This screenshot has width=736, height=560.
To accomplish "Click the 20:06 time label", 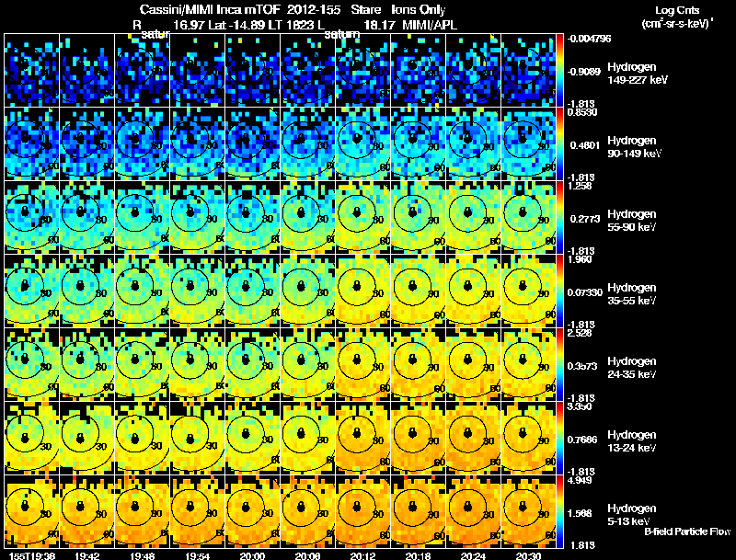I will [x=307, y=555].
